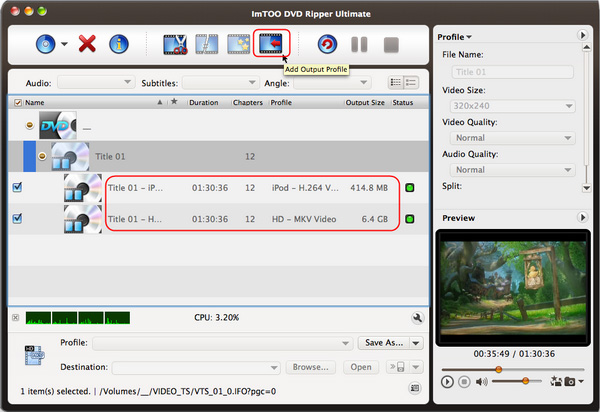Viewport: 600px width, 412px height.
Task: Click the star column header
Action: pyautogui.click(x=174, y=102)
